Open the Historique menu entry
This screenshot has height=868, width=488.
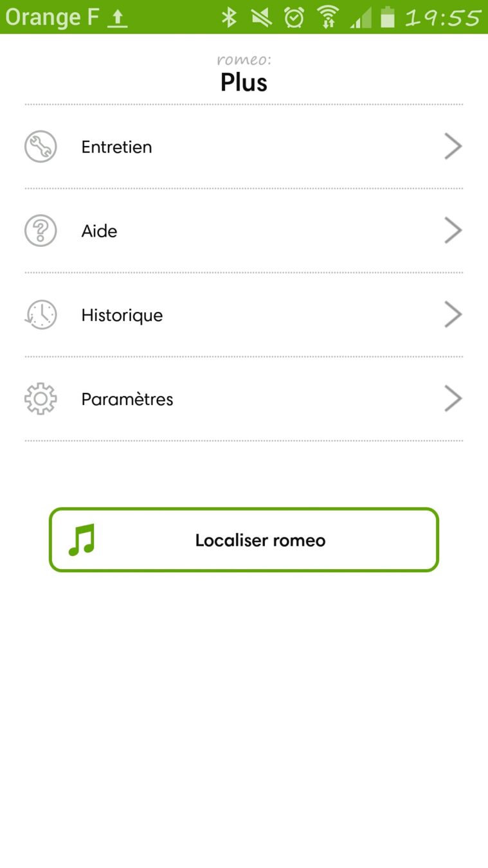[122, 316]
